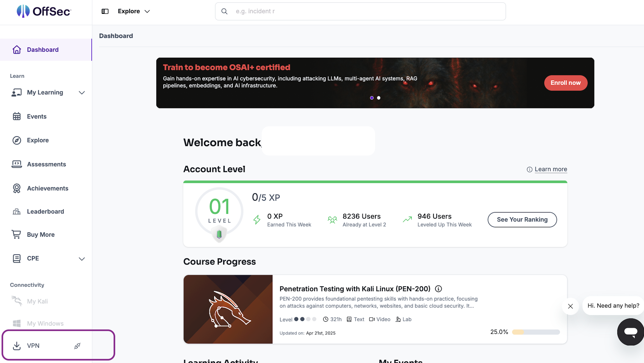644x363 pixels.
Task: Click the Kali dragon icon
Action: click(17, 301)
